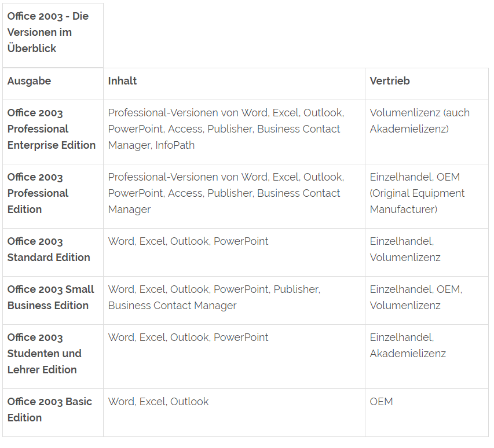Click "Office 2003 Small Business Edition" label
Image resolution: width=494 pixels, height=448 pixels.
pos(50,298)
